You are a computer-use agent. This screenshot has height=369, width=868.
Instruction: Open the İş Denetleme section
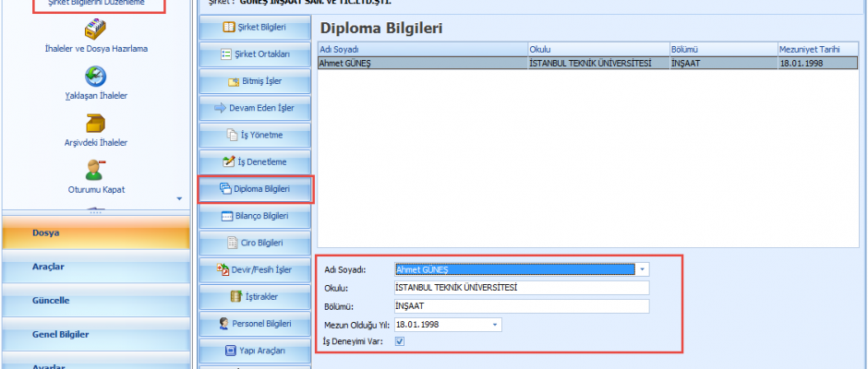tap(256, 162)
